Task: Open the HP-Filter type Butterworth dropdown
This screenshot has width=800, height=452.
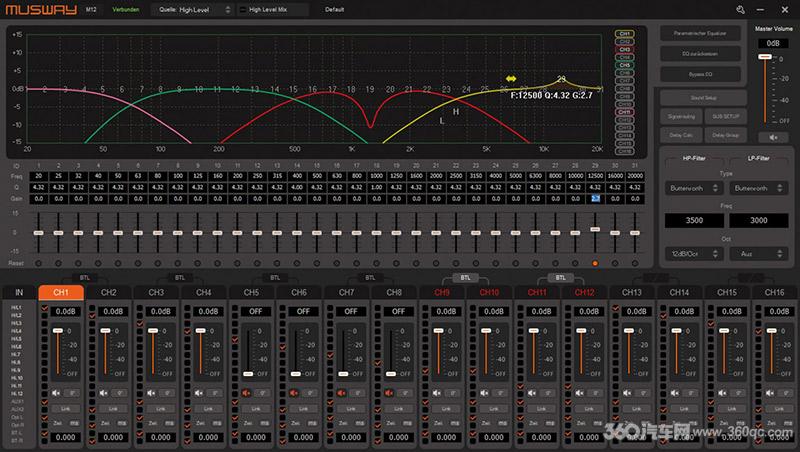Action: (694, 188)
